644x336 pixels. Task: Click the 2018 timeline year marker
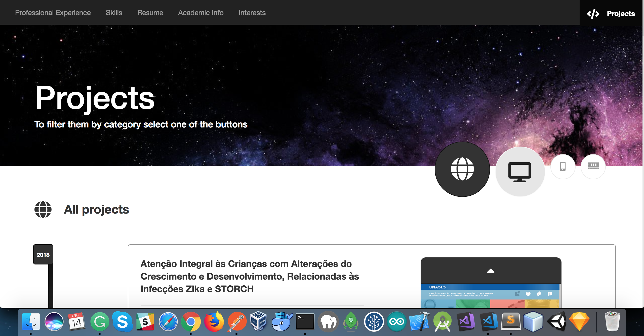coord(43,255)
